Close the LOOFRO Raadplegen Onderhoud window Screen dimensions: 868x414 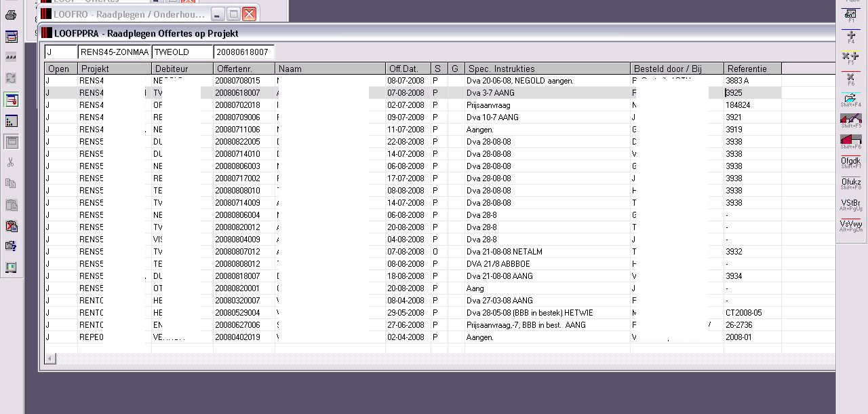pos(249,14)
